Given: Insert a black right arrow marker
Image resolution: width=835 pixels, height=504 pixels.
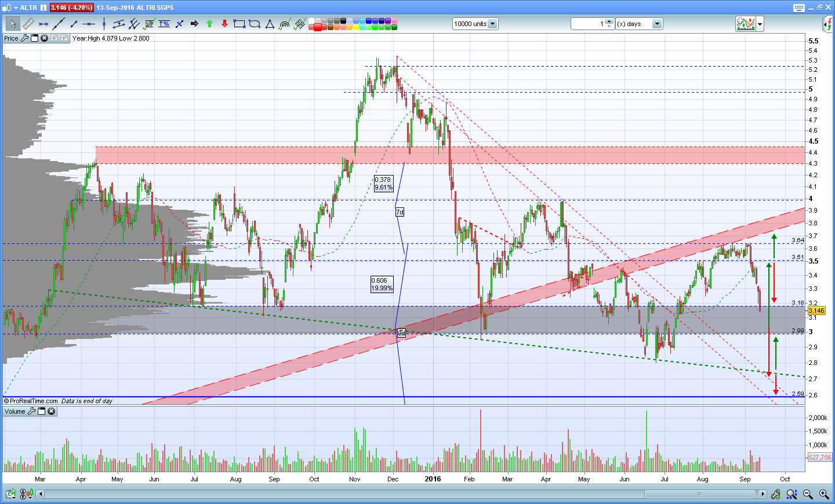Looking at the screenshot, I should pyautogui.click(x=194, y=24).
